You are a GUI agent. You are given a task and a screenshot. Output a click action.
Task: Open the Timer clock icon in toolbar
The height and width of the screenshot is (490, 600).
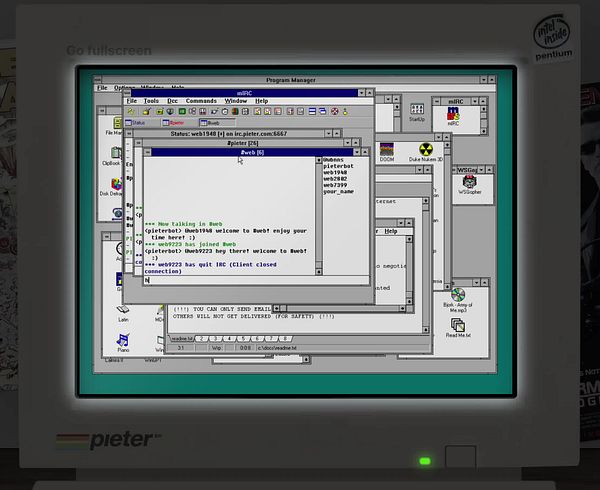(225, 112)
